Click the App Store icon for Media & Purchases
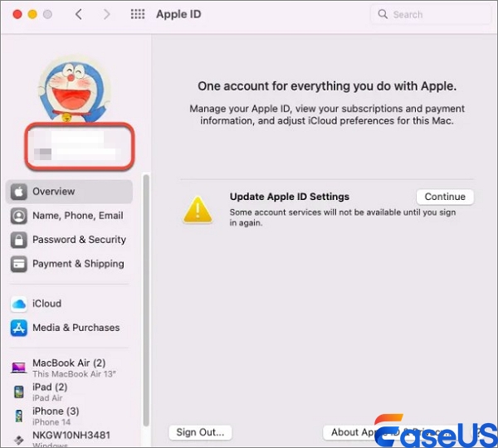This screenshot has height=448, width=498. [x=19, y=328]
